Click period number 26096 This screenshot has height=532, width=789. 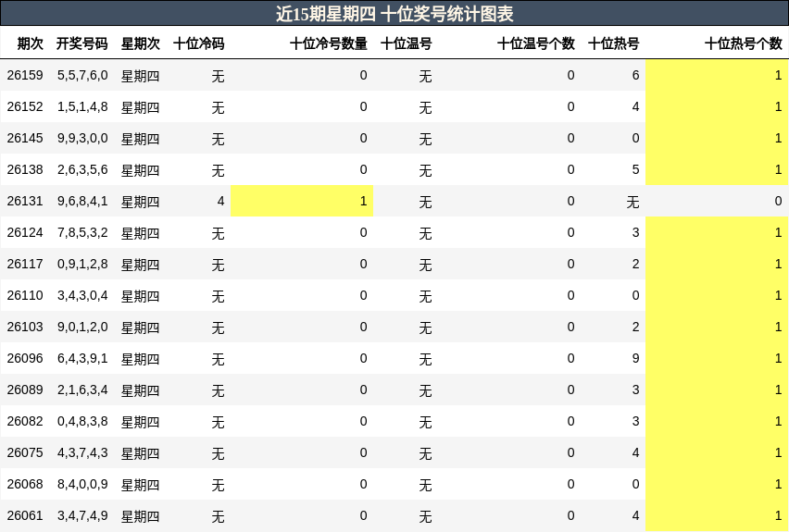click(25, 359)
